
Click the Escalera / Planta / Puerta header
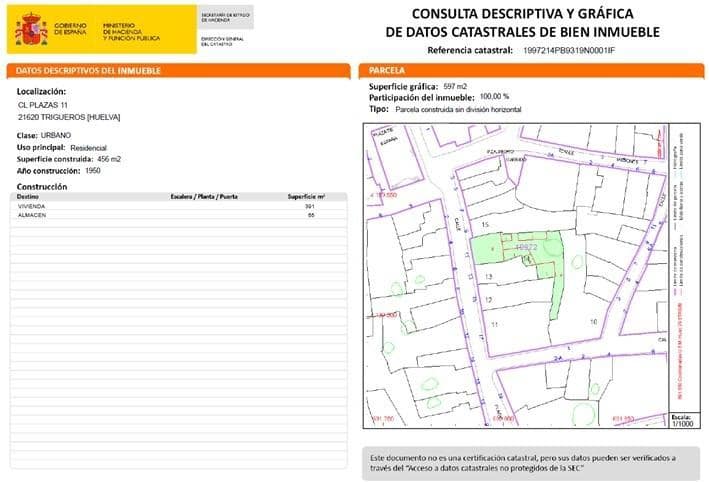(204, 198)
